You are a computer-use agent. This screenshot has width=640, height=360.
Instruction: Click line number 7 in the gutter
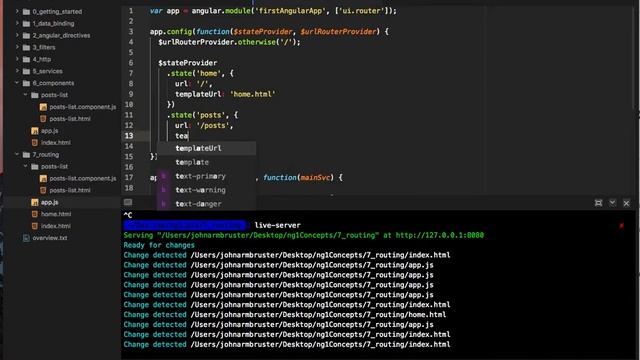(x=131, y=73)
